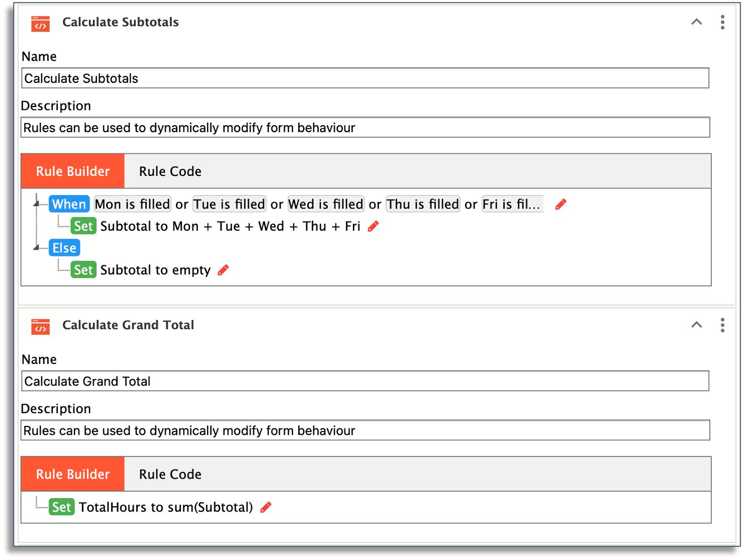
Task: Switch to Rule Code tab in Grand Total
Action: pos(170,475)
